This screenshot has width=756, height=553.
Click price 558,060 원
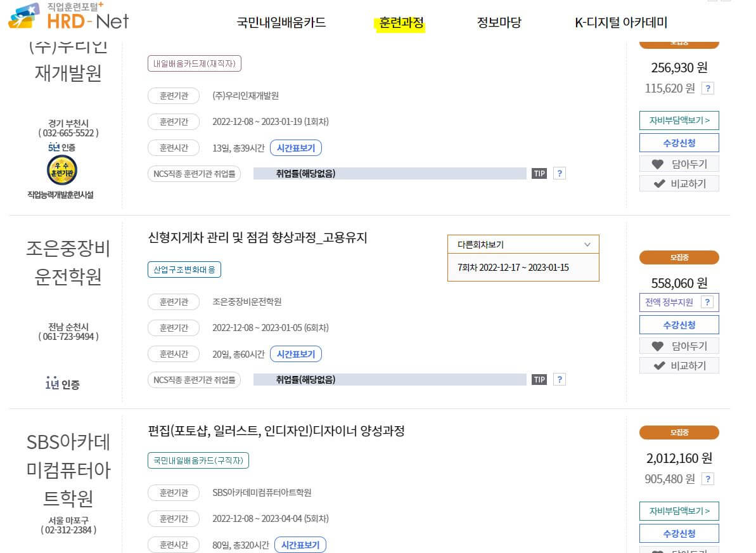tap(679, 283)
